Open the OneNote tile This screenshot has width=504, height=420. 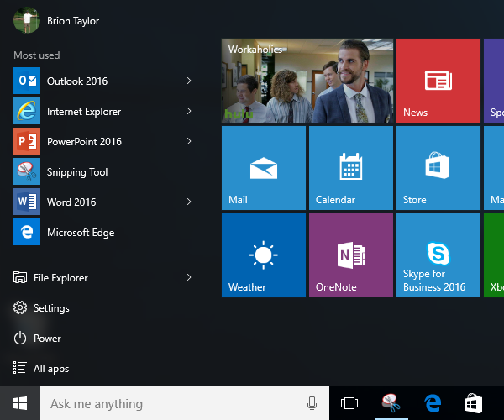[351, 255]
